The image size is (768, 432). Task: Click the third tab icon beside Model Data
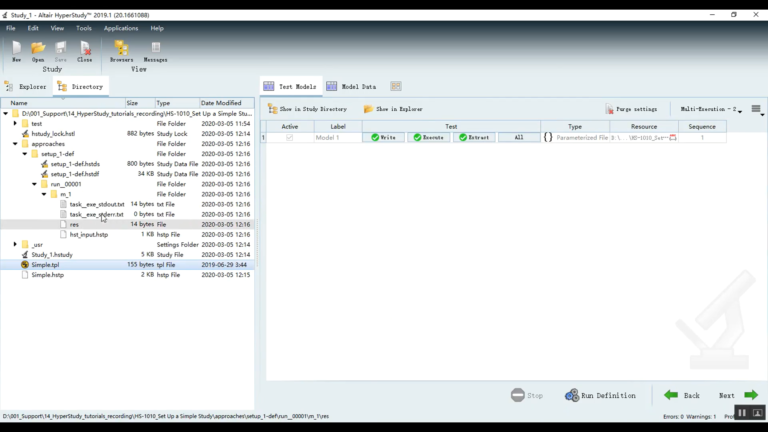(396, 86)
